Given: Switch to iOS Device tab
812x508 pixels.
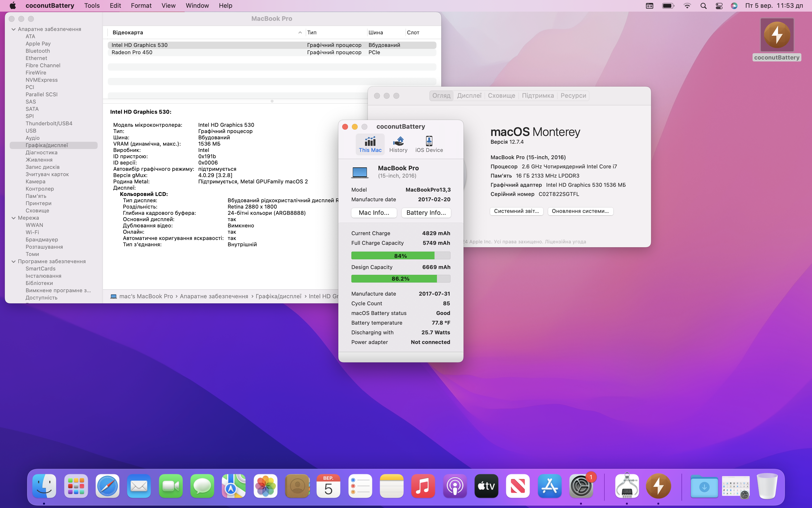Looking at the screenshot, I should point(429,144).
